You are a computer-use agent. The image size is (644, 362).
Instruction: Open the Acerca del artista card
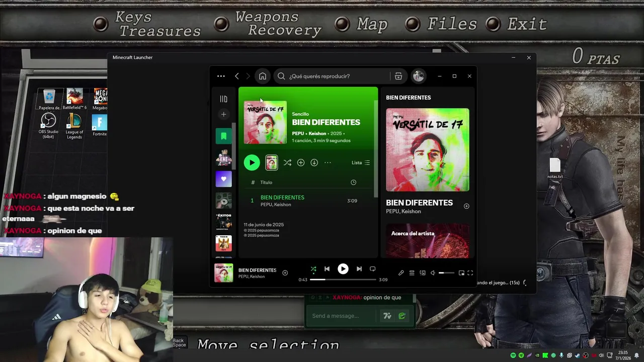click(x=428, y=241)
